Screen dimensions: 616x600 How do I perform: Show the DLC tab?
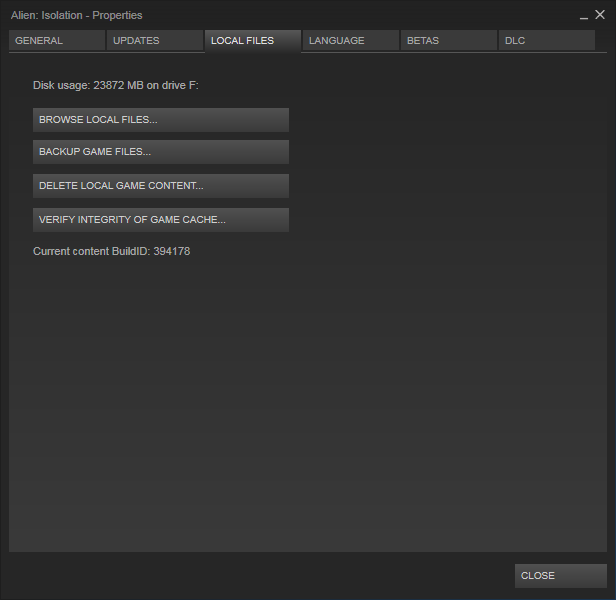click(x=547, y=40)
